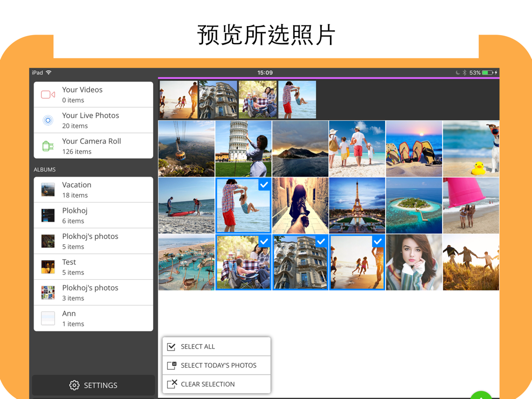Open the Your Videos camera icon
Viewport: 532px width, 399px height.
coord(48,95)
